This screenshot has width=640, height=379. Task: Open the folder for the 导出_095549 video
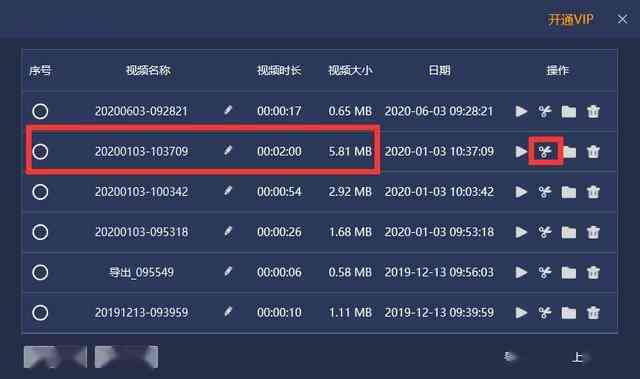click(x=569, y=273)
